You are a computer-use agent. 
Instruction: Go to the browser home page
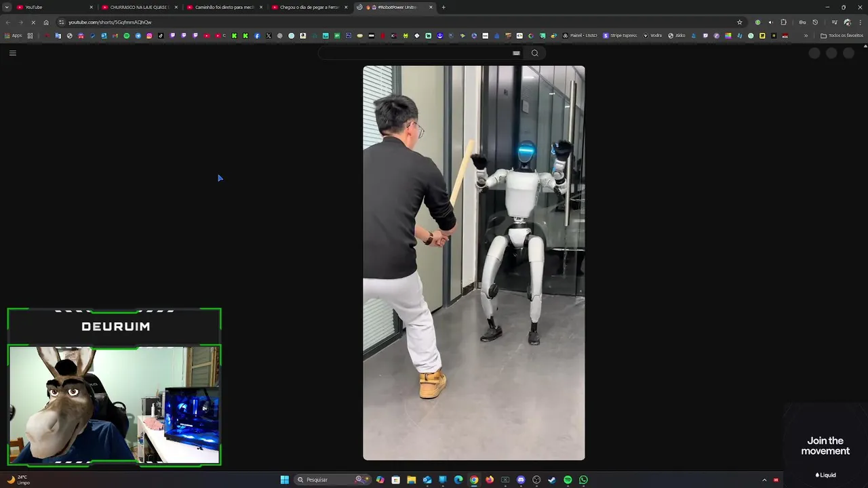tap(46, 22)
